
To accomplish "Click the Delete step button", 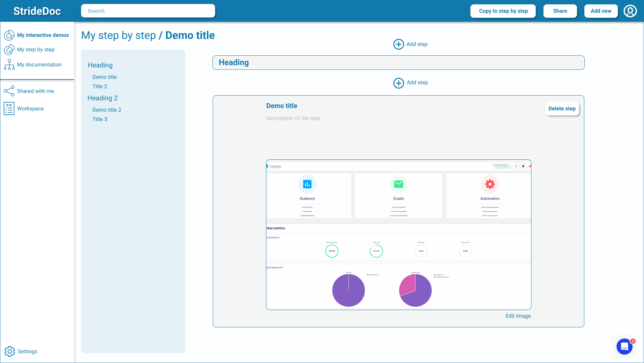I will 562,109.
